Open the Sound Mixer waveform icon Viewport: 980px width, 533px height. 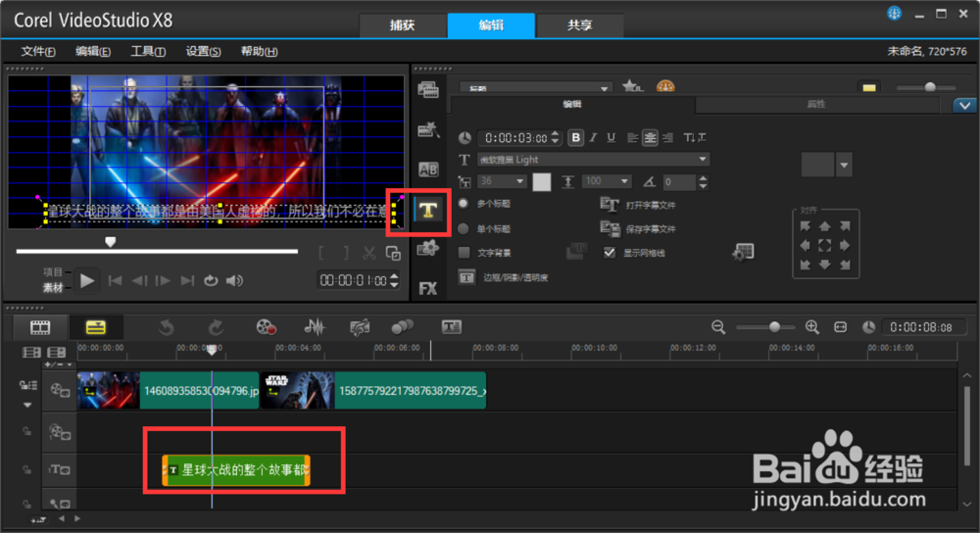point(315,327)
